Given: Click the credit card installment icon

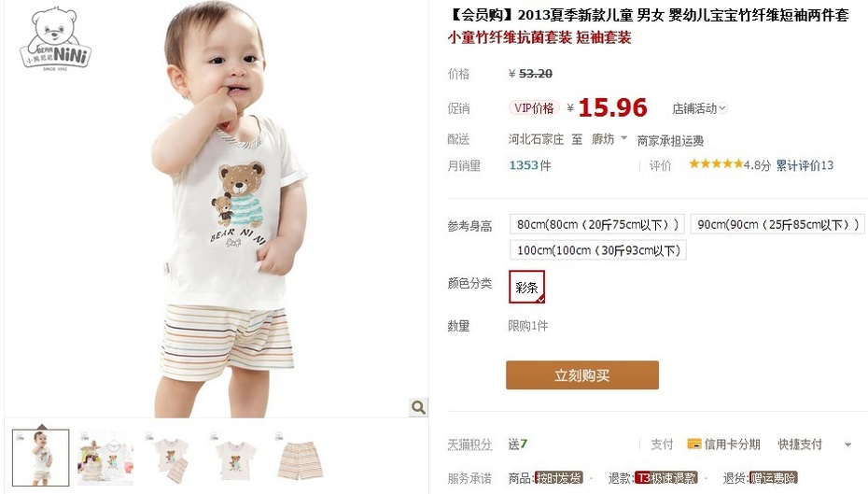Looking at the screenshot, I should tap(694, 445).
